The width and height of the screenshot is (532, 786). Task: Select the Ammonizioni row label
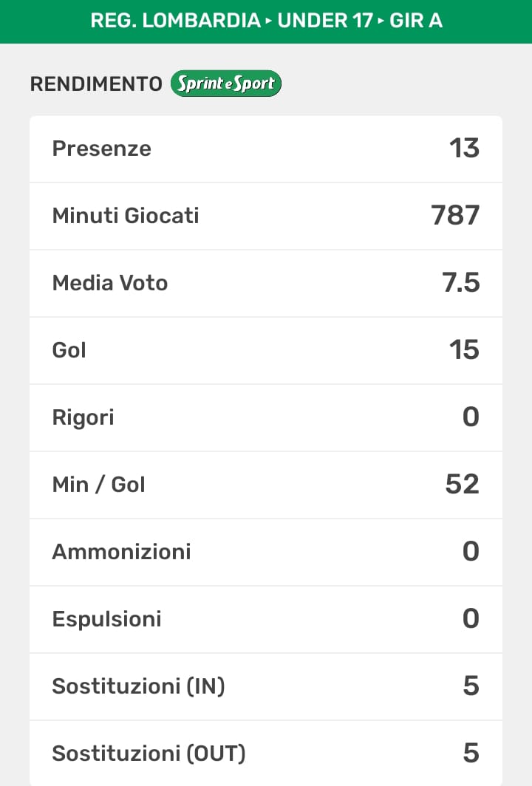[x=121, y=552]
